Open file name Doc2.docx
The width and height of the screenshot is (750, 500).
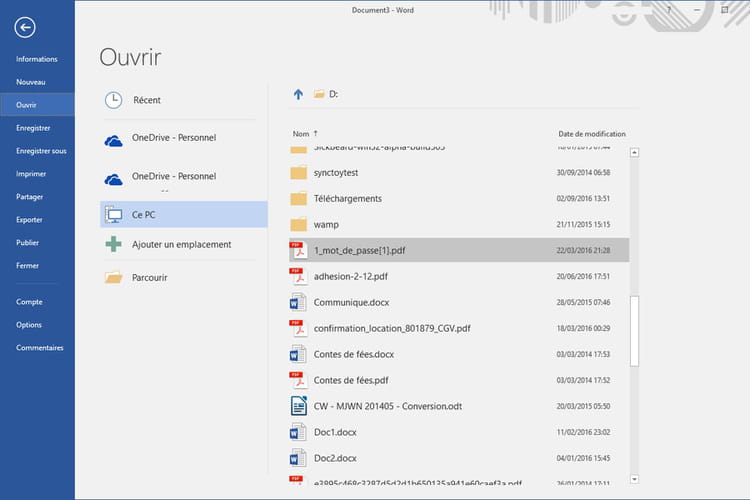335,458
